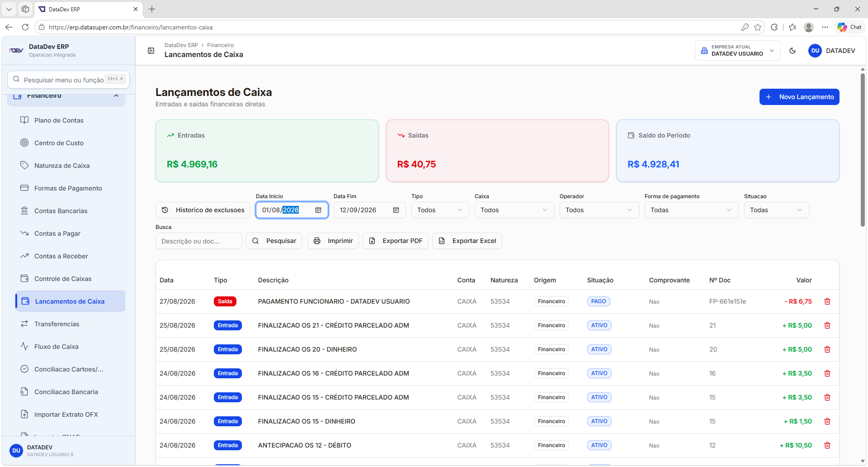868x467 pixels.
Task: Delete FINALIZACAO OS 15 DINHEIRO trash icon
Action: tap(827, 421)
